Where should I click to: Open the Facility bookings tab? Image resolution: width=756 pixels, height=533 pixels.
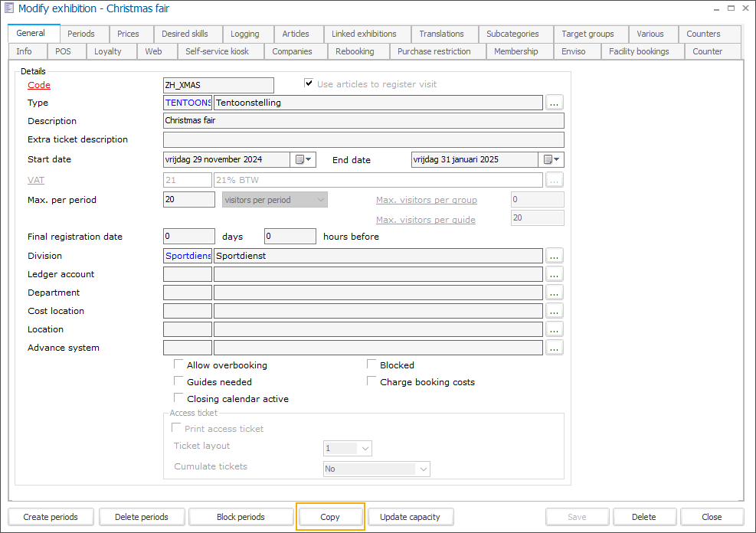tap(639, 51)
